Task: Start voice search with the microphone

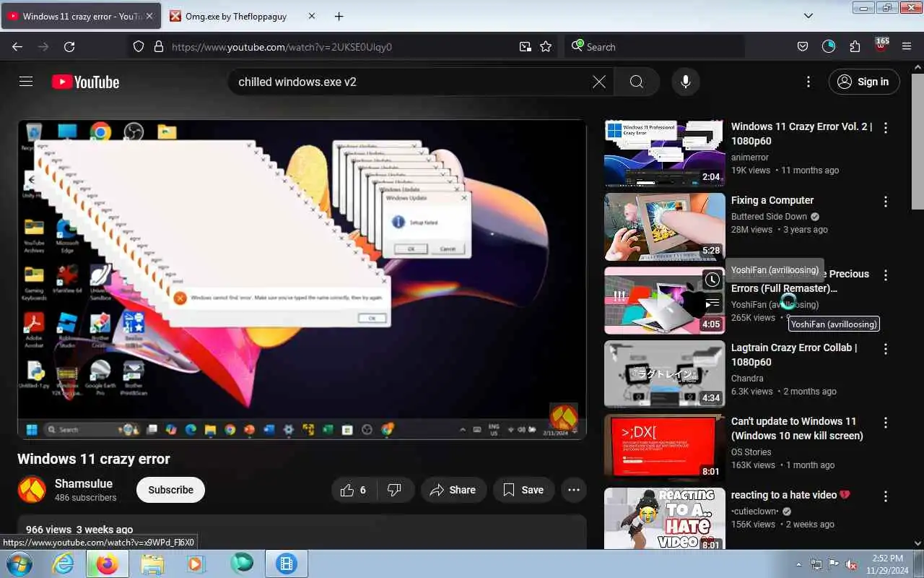Action: pyautogui.click(x=686, y=82)
